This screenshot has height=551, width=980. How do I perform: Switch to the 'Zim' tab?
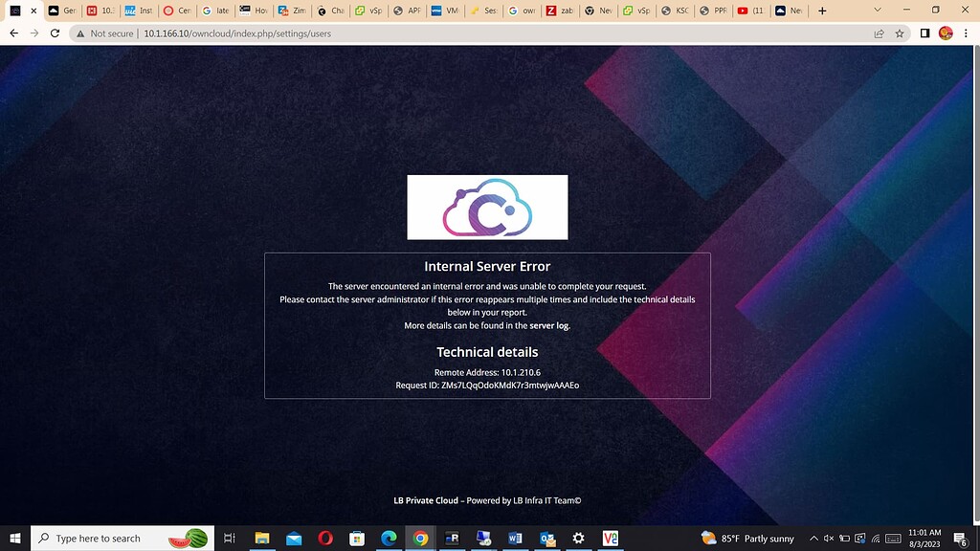pyautogui.click(x=292, y=11)
